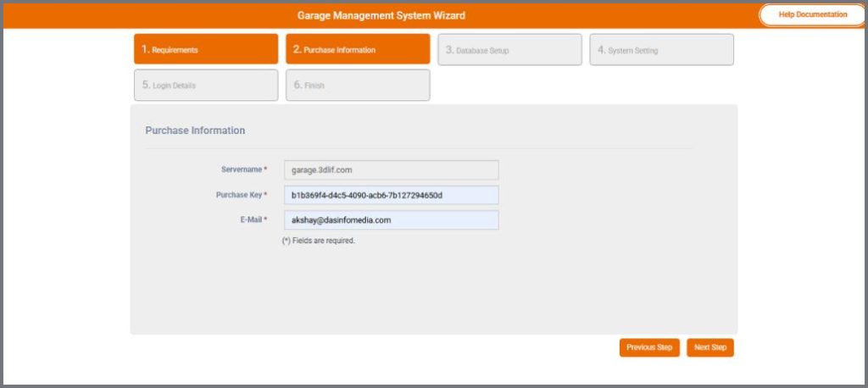Click the Purchase Information section heading
This screenshot has width=868, height=388.
click(195, 130)
